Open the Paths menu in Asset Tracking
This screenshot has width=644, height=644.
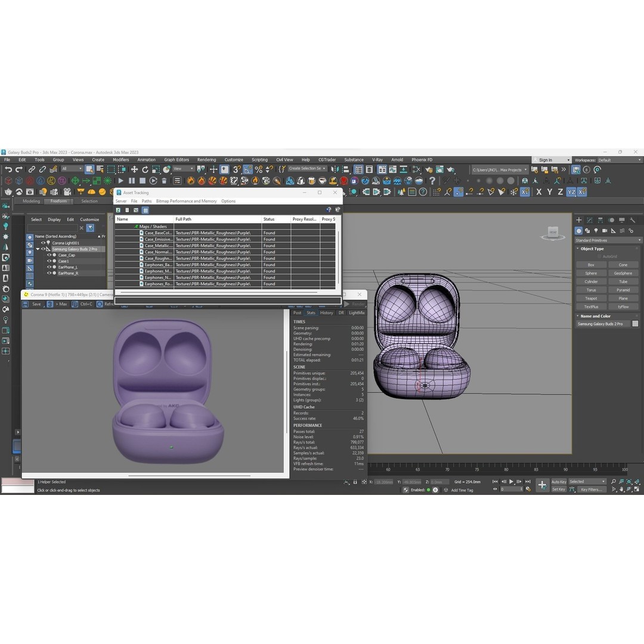pyautogui.click(x=147, y=202)
